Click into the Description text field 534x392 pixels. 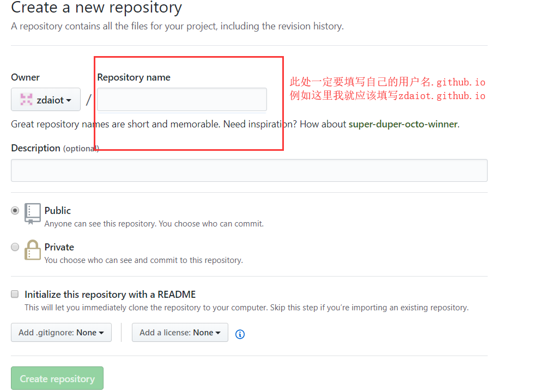(x=249, y=170)
